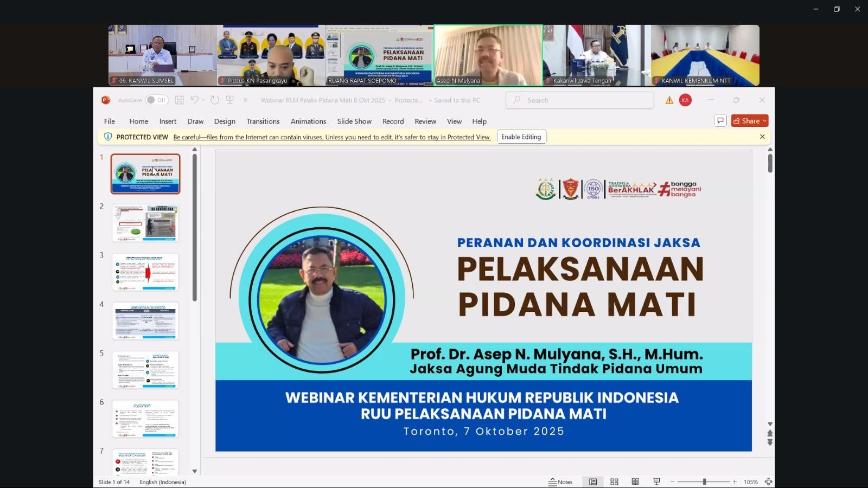This screenshot has width=868, height=488.
Task: Open the Share button dropdown
Action: (764, 121)
